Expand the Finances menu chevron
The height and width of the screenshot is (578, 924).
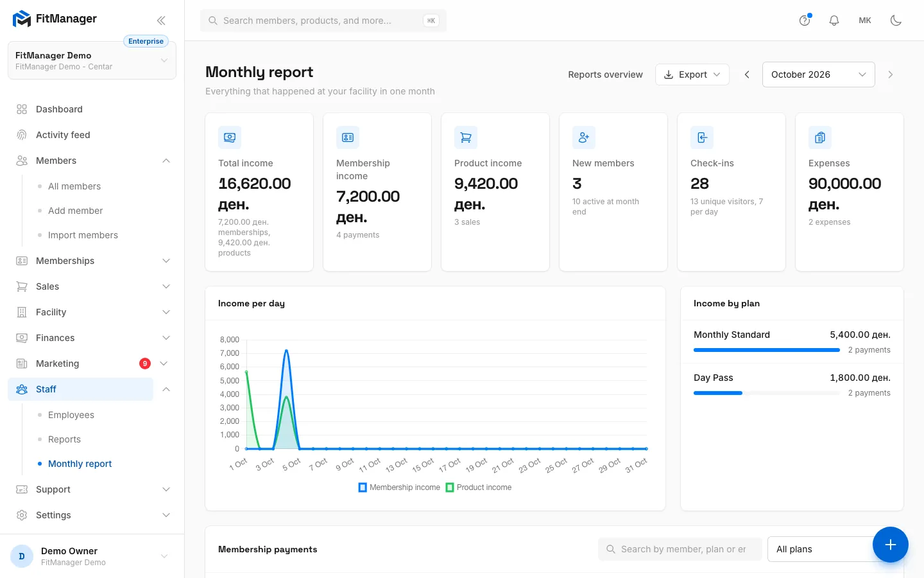[x=166, y=338]
